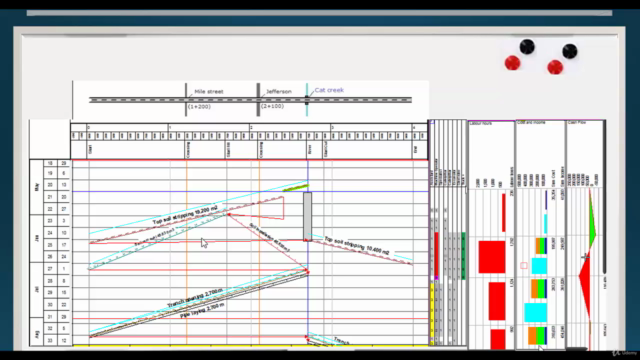Click the largest red Labour hours bar

[492, 257]
